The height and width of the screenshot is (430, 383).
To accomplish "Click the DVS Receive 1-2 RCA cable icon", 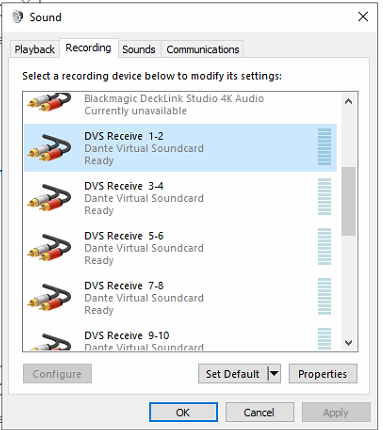I will pyautogui.click(x=49, y=148).
